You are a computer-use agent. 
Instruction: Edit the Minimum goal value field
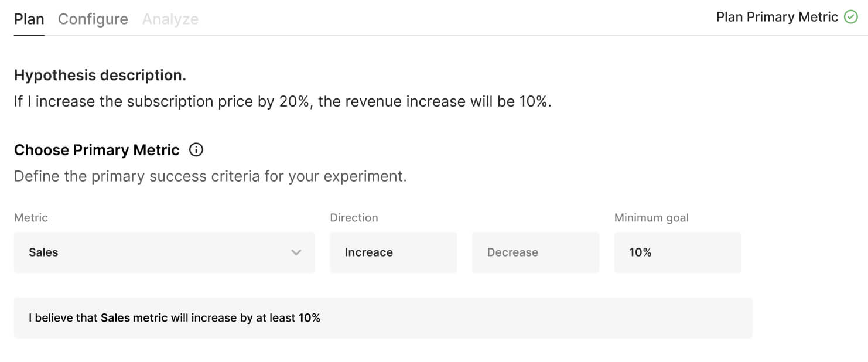677,252
